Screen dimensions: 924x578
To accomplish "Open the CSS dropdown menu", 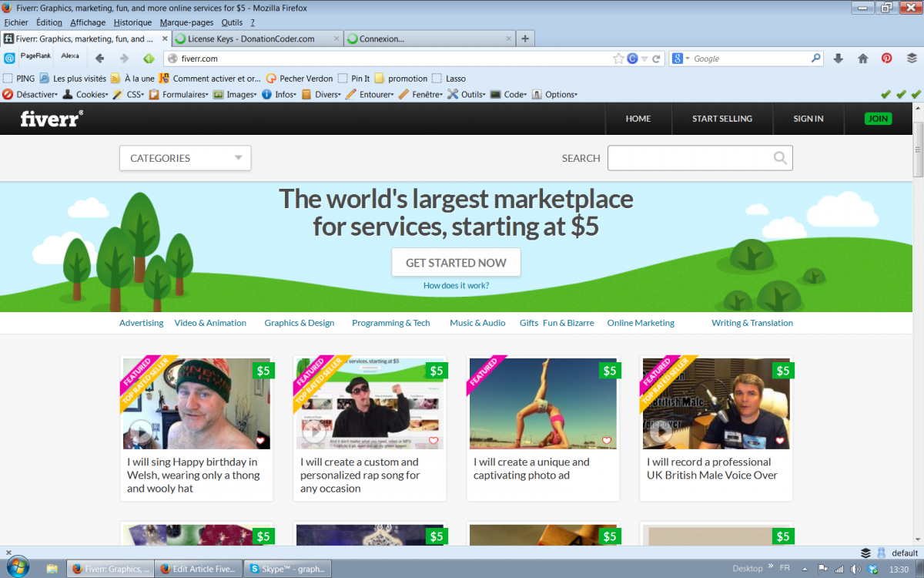I will (128, 95).
